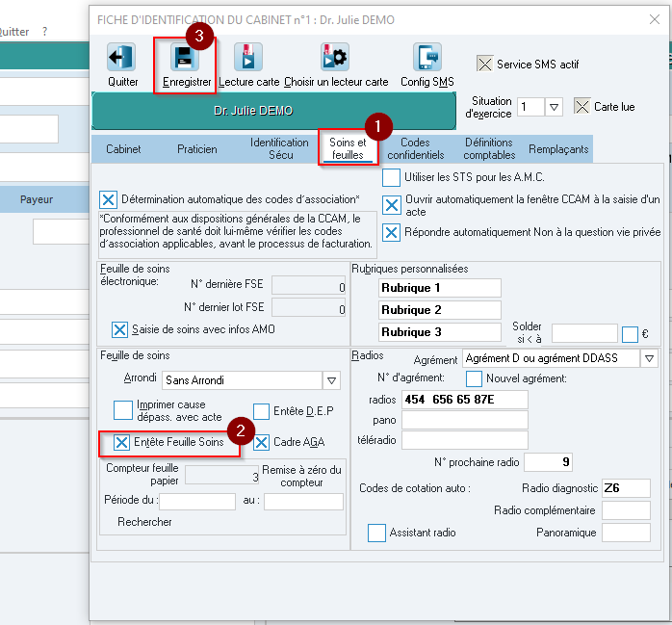
Task: Open the Définitions comptables tab
Action: 489,148
